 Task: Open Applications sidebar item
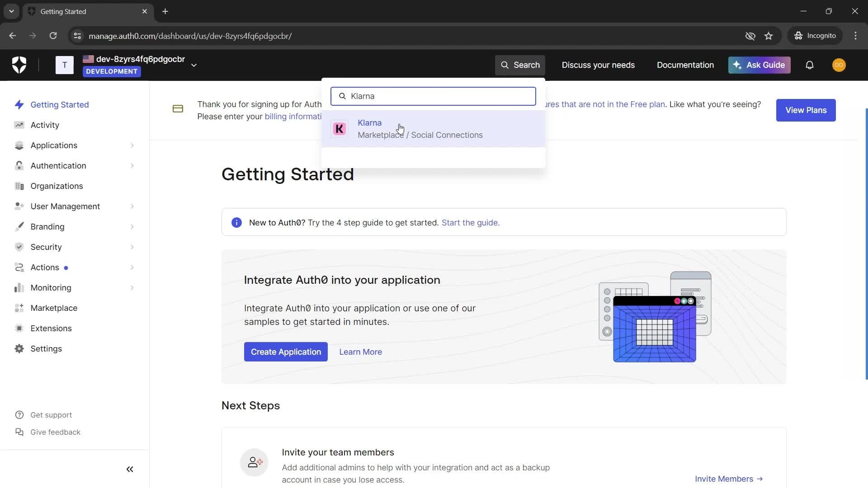54,145
